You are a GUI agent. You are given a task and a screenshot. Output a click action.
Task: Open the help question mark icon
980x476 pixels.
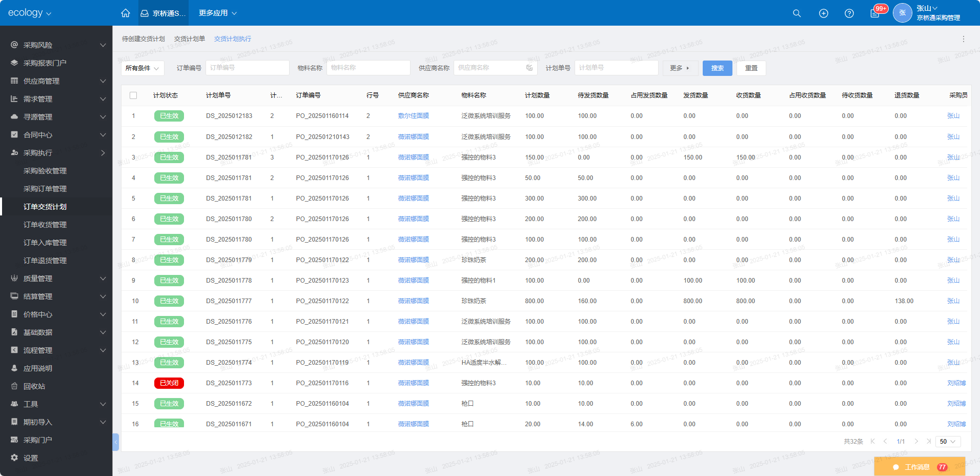[x=849, y=13]
